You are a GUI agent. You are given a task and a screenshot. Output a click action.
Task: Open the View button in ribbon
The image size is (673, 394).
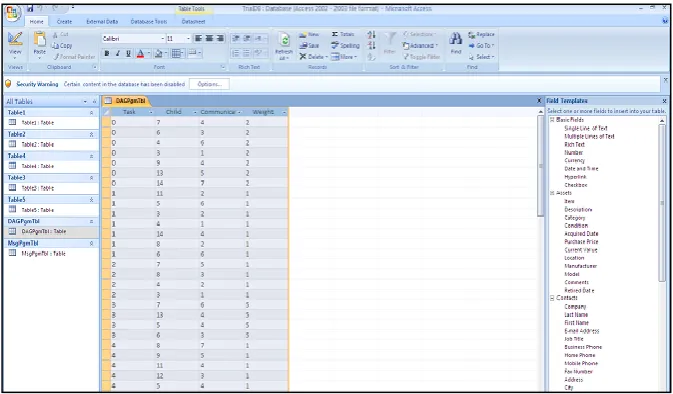15,46
